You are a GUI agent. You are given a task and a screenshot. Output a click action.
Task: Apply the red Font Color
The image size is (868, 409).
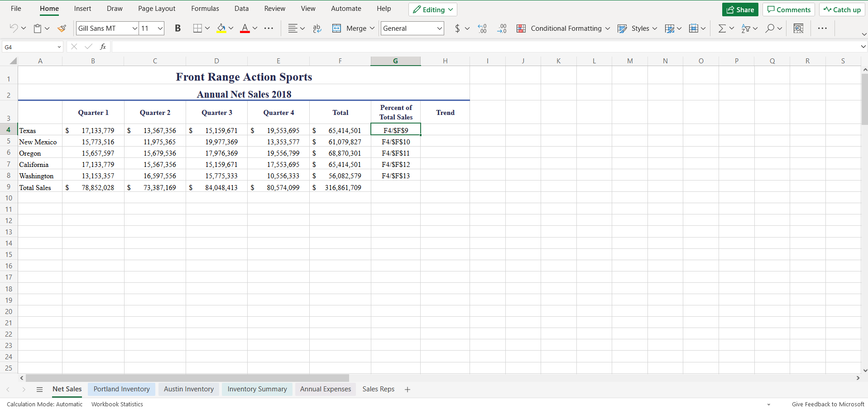pos(245,28)
